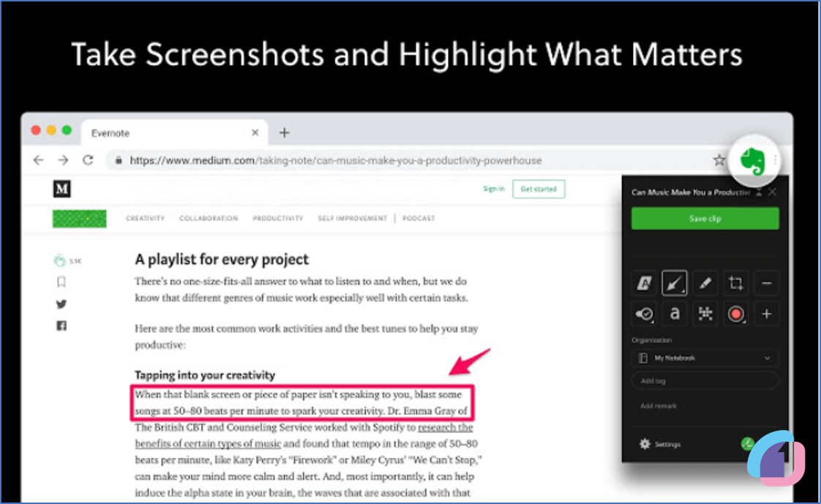The image size is (821, 504).
Task: Click the Sign in link
Action: 493,189
